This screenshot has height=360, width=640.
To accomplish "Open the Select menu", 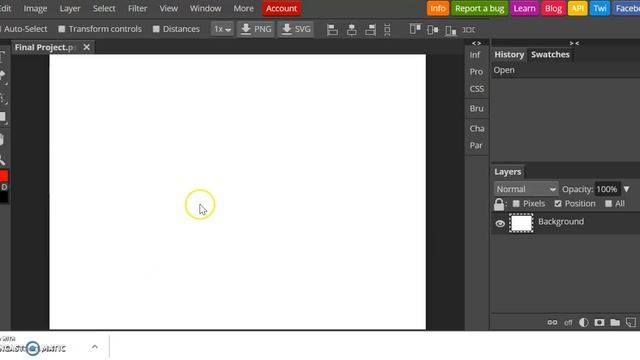I will coord(104,8).
